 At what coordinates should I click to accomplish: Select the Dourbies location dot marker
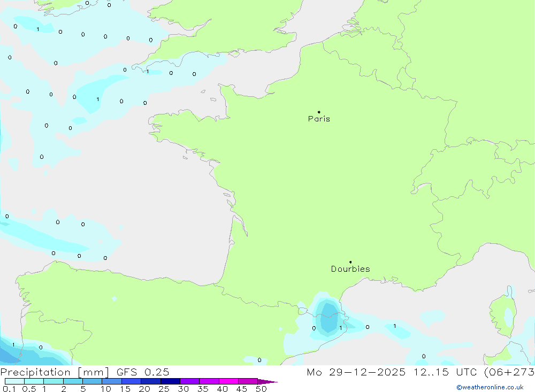[350, 262]
